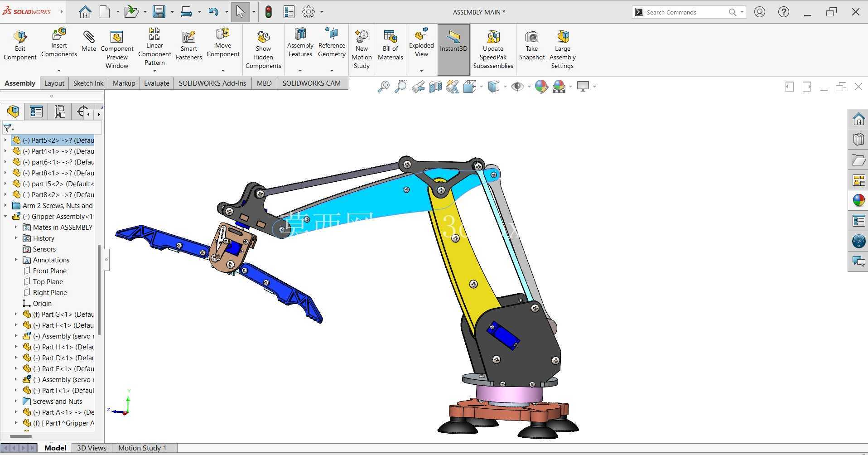This screenshot has height=455, width=868.
Task: Open Appearances color ball in task pane
Action: (x=858, y=200)
